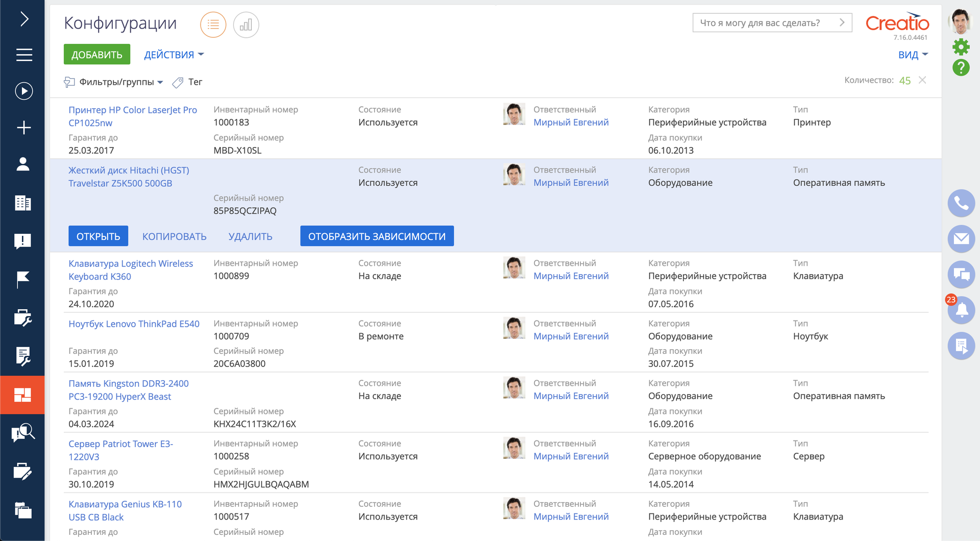This screenshot has width=980, height=541.
Task: Open the exclamation message icon in sidebar
Action: tap(23, 241)
